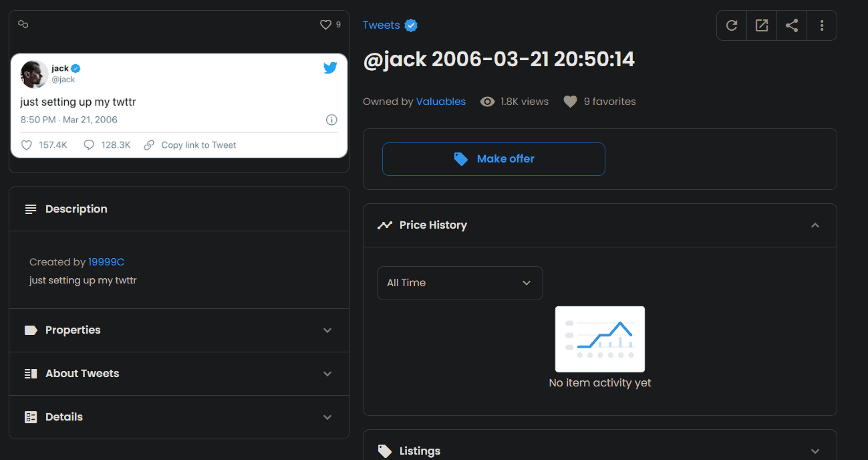
Task: Click the price history chart placeholder image
Action: pos(600,339)
